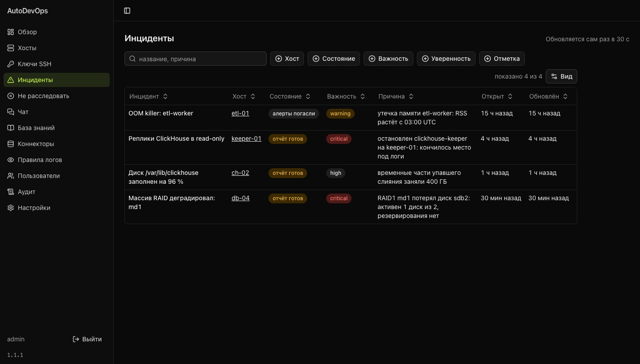
Task: Click the База знаний book icon
Action: [11, 128]
